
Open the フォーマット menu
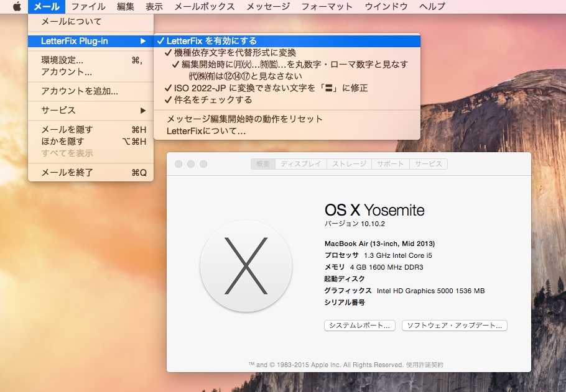[327, 6]
